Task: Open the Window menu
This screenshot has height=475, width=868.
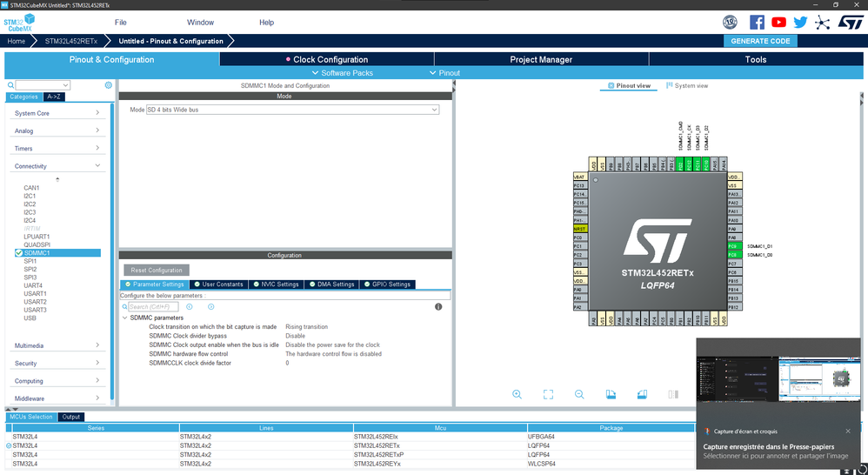Action: 200,22
